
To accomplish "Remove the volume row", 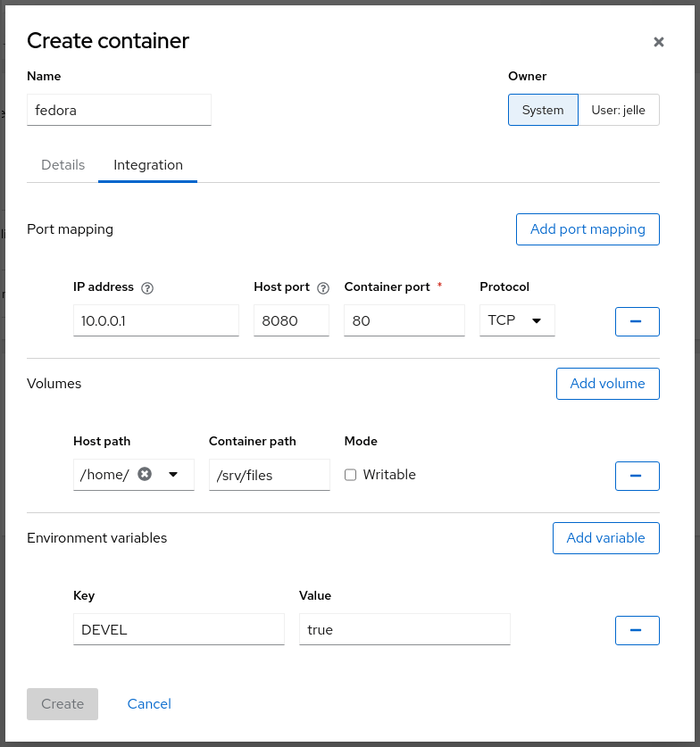I will click(x=637, y=476).
